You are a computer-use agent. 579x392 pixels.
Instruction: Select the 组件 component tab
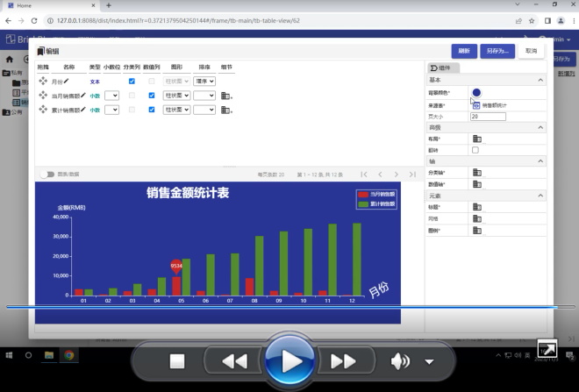pyautogui.click(x=440, y=68)
